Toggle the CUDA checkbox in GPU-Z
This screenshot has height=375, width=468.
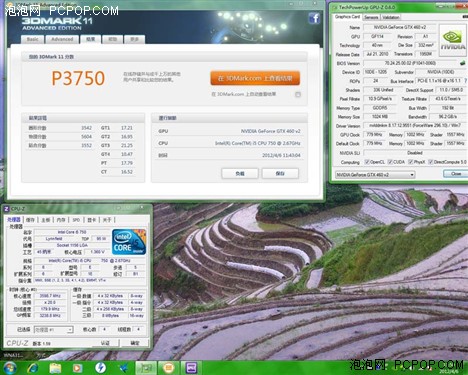pos(390,162)
